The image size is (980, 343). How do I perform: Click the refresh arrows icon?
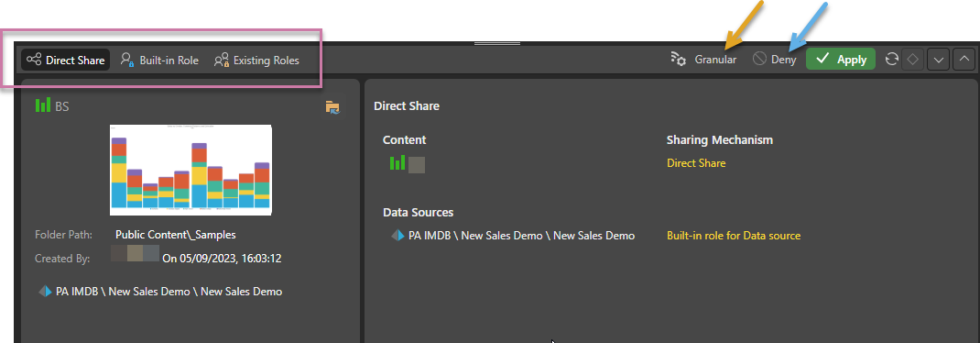892,60
